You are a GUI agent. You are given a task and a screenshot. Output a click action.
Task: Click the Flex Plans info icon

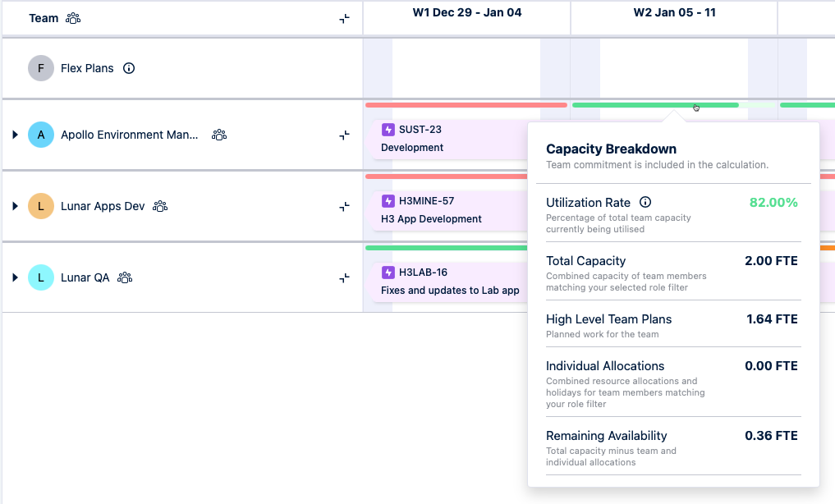pos(129,68)
